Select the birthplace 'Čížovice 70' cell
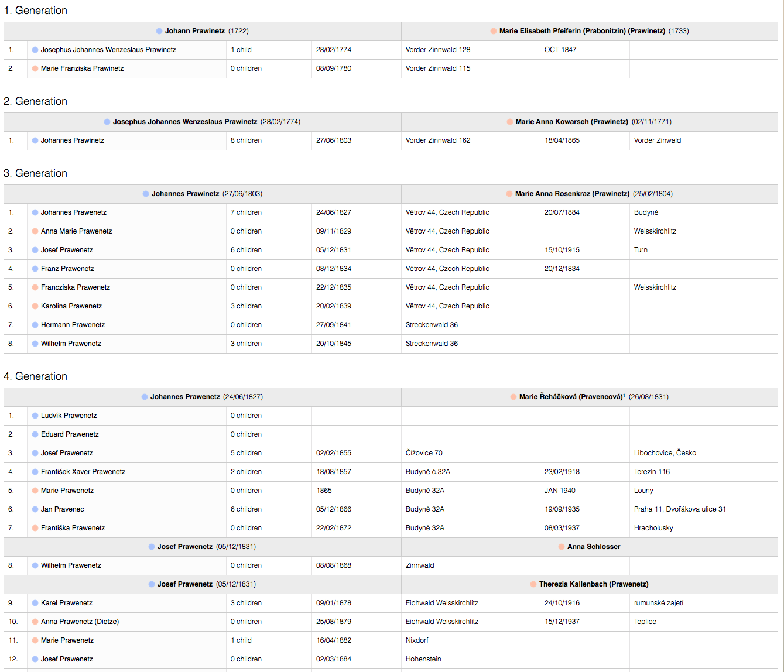Image resolution: width=784 pixels, height=672 pixels. click(x=424, y=453)
